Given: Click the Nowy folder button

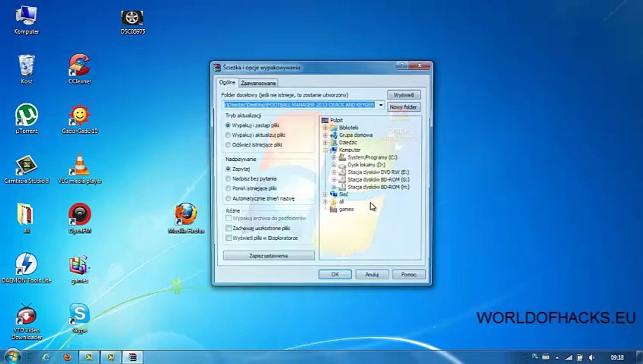Looking at the screenshot, I should (404, 107).
